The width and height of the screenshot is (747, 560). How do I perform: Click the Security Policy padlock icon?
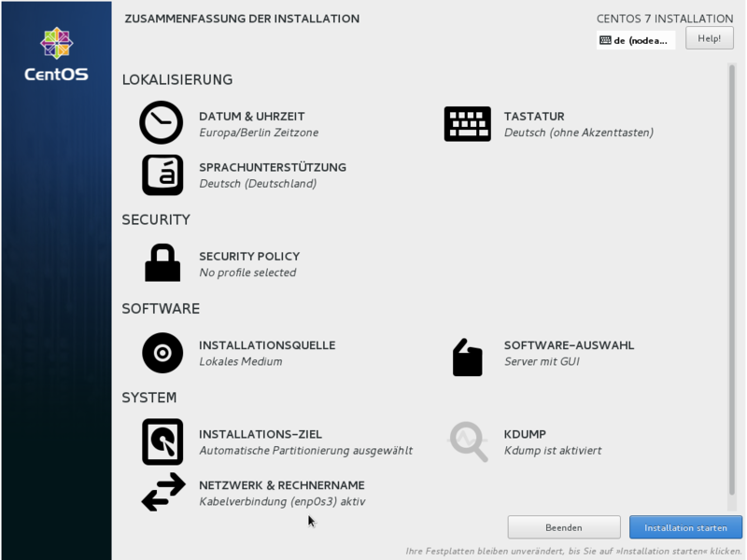click(162, 262)
